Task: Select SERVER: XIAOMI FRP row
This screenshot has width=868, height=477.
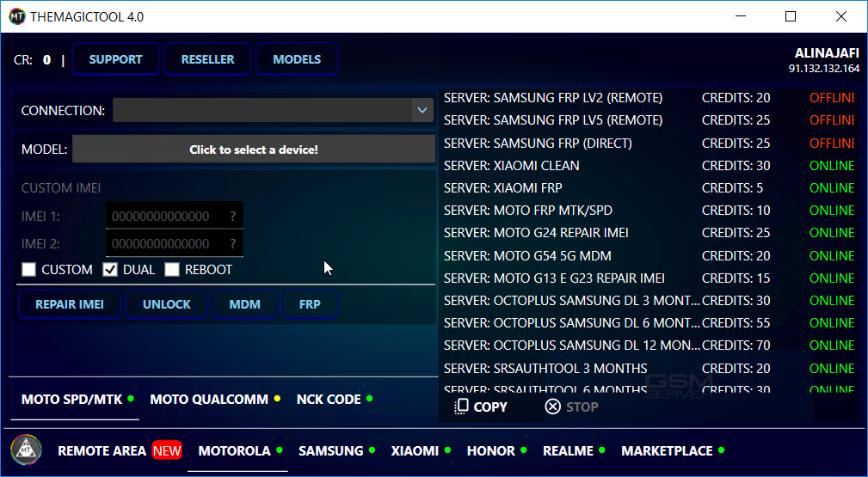Action: pos(649,188)
